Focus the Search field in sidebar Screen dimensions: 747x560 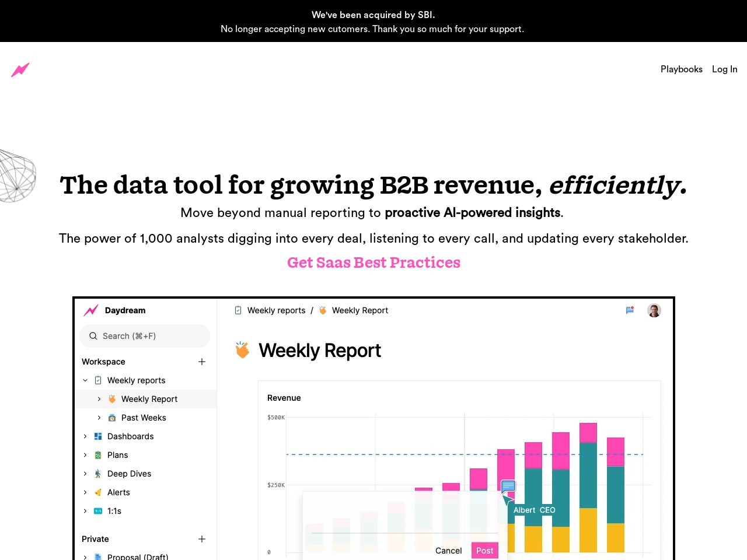pos(145,336)
